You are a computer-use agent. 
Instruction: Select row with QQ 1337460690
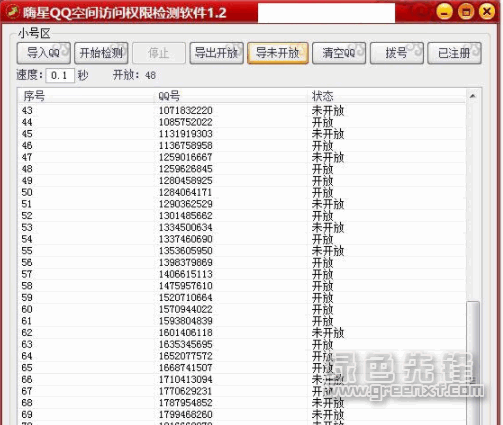pos(242,239)
